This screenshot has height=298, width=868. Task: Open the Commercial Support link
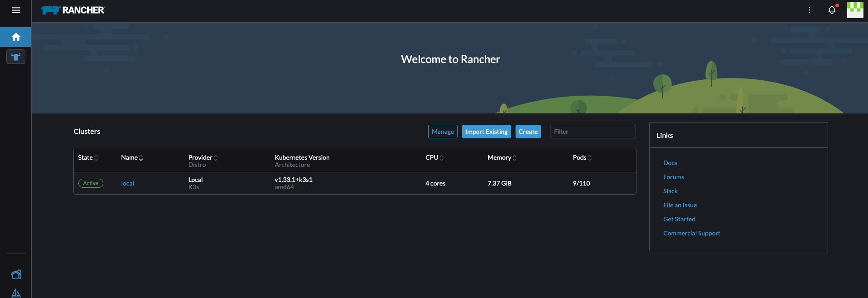691,233
